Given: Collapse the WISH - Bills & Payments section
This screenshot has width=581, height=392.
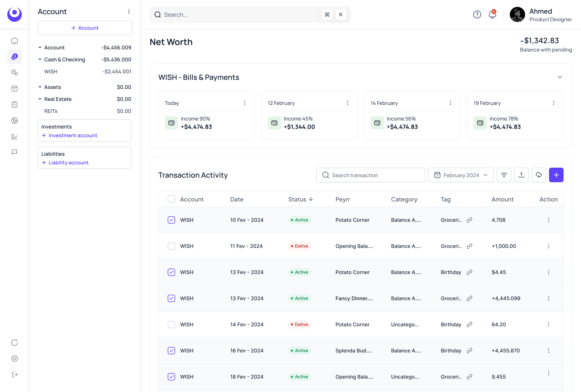Looking at the screenshot, I should tap(560, 77).
